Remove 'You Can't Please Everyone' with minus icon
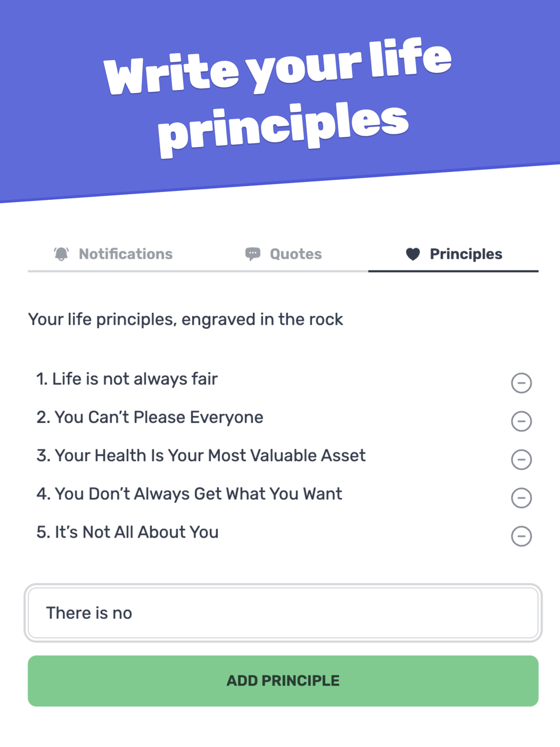 (521, 421)
